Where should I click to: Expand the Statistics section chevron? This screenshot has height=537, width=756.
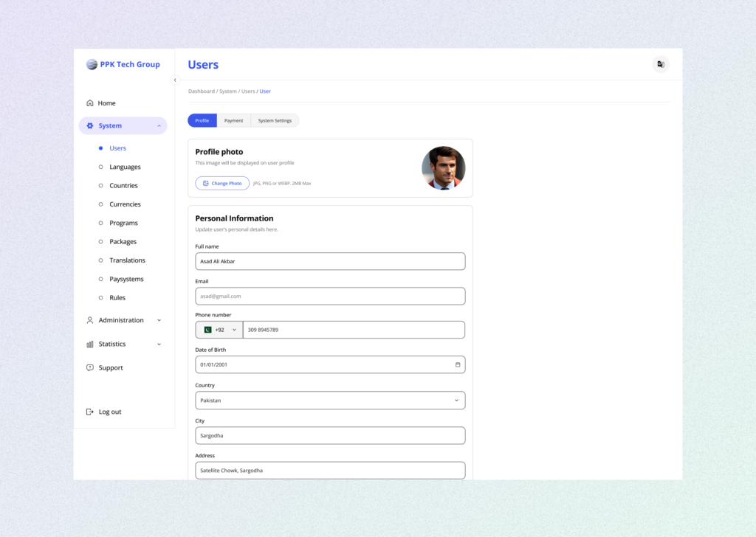tap(159, 344)
